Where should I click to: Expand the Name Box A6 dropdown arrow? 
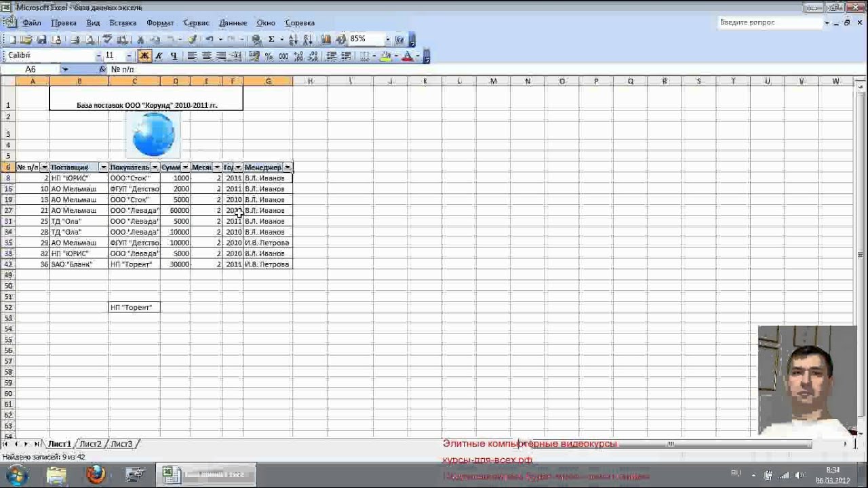click(65, 69)
